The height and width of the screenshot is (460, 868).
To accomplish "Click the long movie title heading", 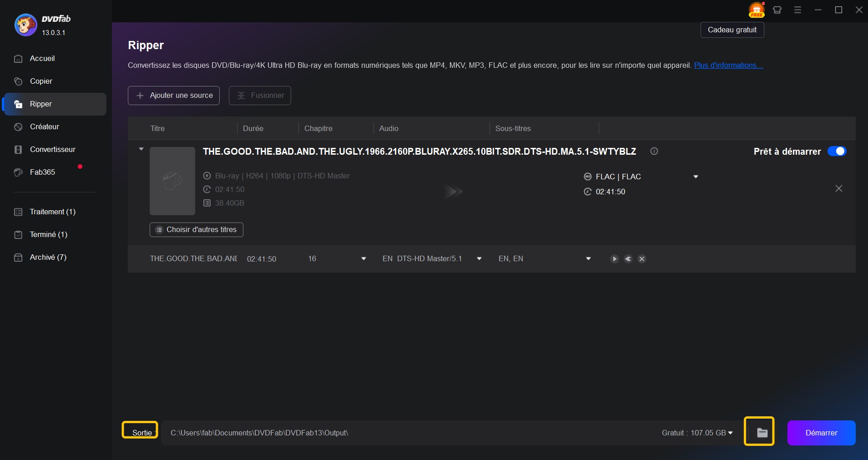I will click(x=419, y=152).
